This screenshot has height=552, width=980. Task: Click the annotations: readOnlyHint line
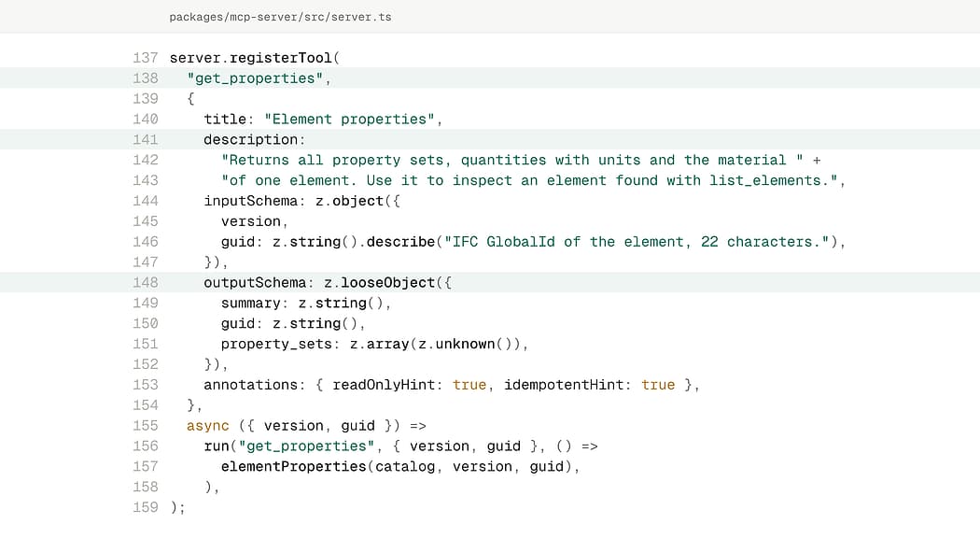451,385
